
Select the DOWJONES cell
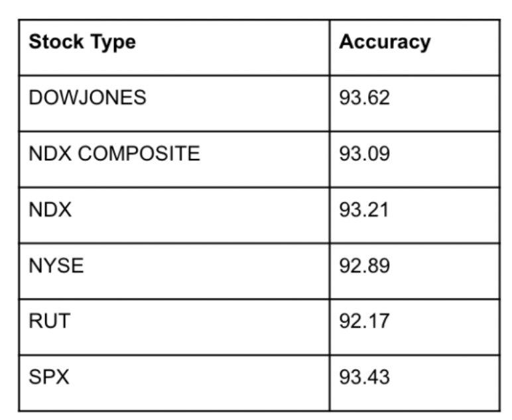coord(88,98)
